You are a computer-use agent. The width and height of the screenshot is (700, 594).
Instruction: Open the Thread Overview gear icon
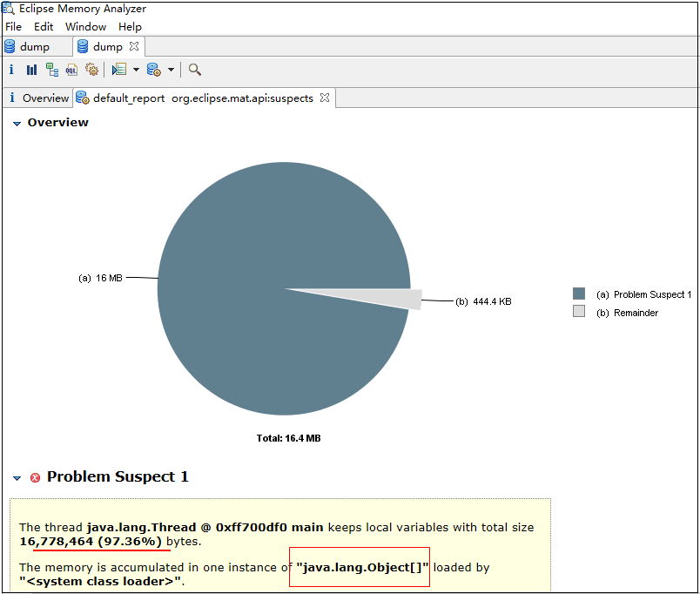[91, 70]
